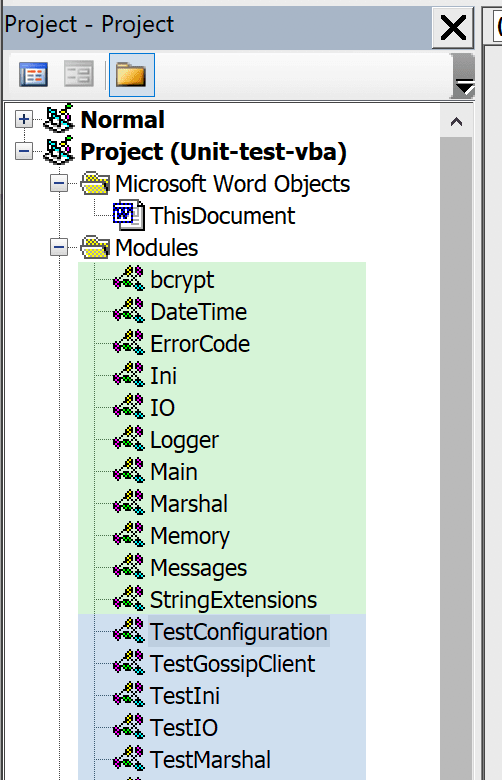The height and width of the screenshot is (780, 502).
Task: Click the Logger module icon
Action: pos(129,439)
